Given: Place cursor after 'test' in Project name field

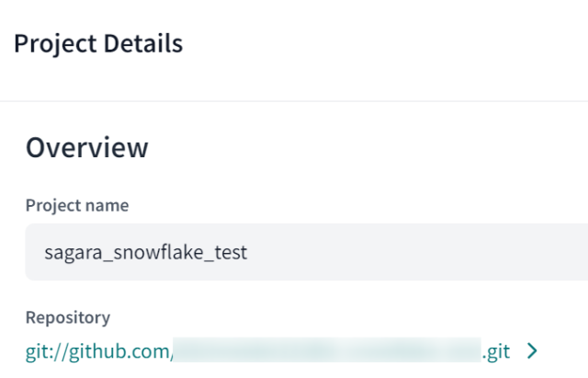Looking at the screenshot, I should coord(248,252).
